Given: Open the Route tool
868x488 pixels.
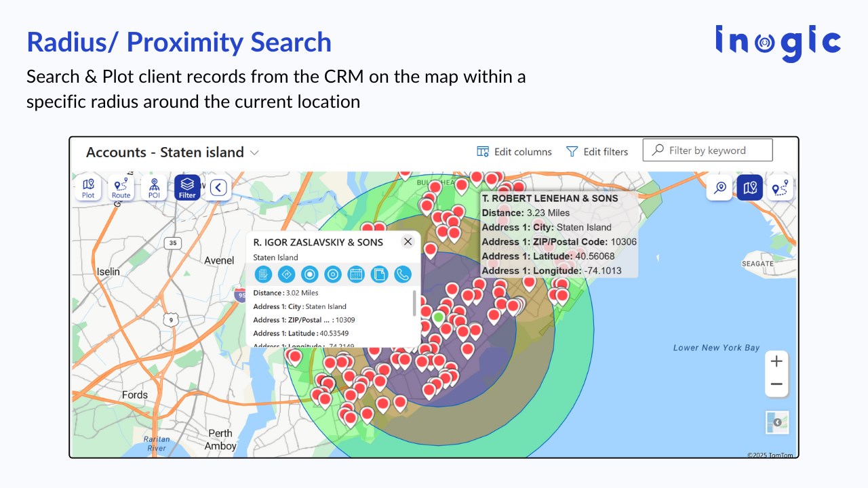Looking at the screenshot, I should click(x=121, y=188).
